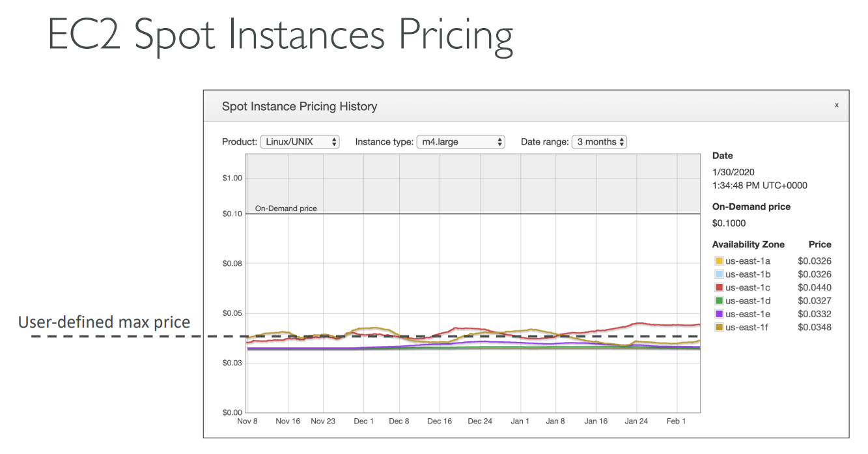Click the us-east-1d green legend swatch
Screen dimensions: 868x454
[719, 301]
